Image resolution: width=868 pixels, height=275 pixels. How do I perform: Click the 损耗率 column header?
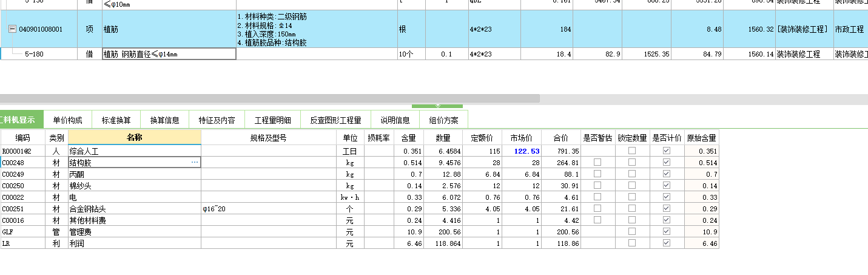tap(379, 137)
